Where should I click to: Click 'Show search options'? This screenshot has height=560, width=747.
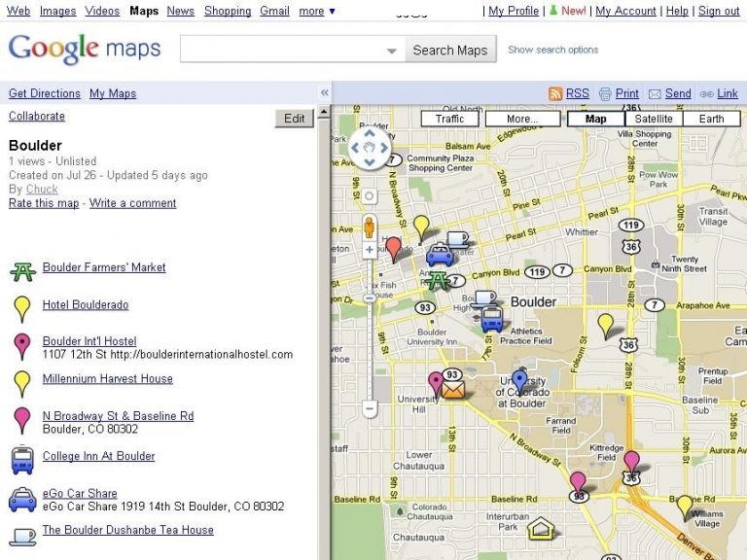pyautogui.click(x=553, y=50)
